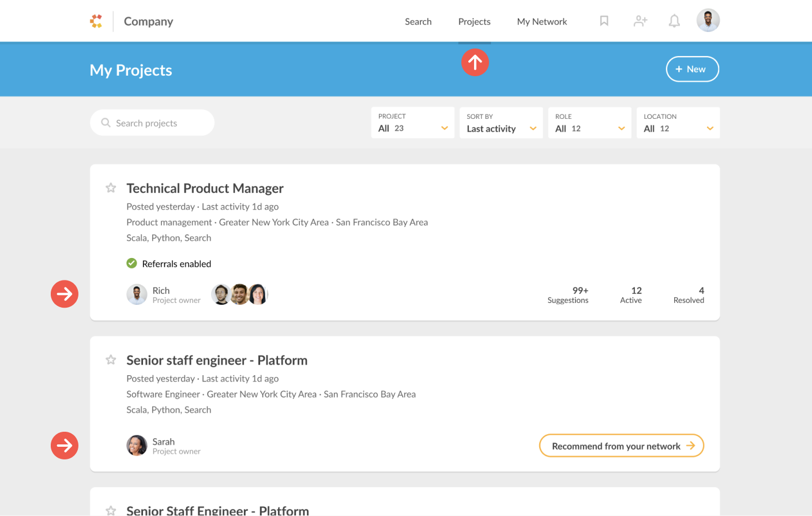The image size is (812, 516).
Task: Click the Company brand name
Action: click(148, 21)
